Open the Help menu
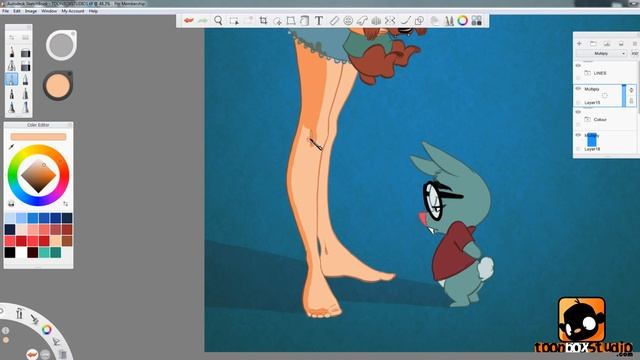640x360 pixels. (93, 11)
